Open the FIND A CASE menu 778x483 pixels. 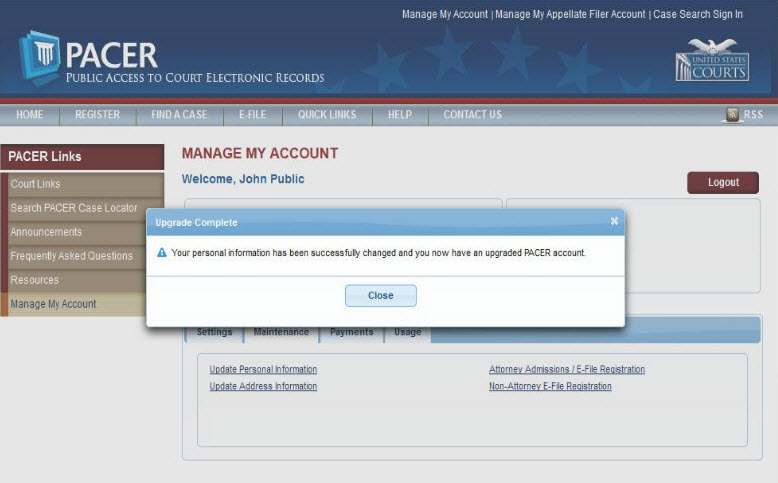point(179,115)
